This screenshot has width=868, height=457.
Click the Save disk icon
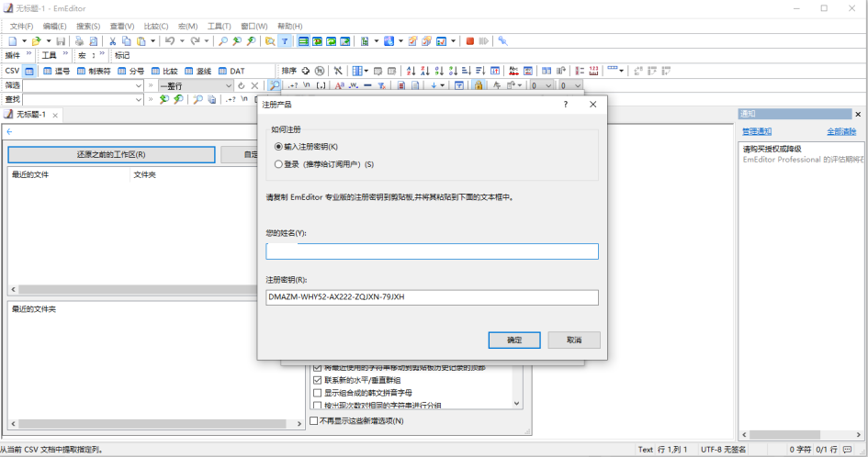61,41
